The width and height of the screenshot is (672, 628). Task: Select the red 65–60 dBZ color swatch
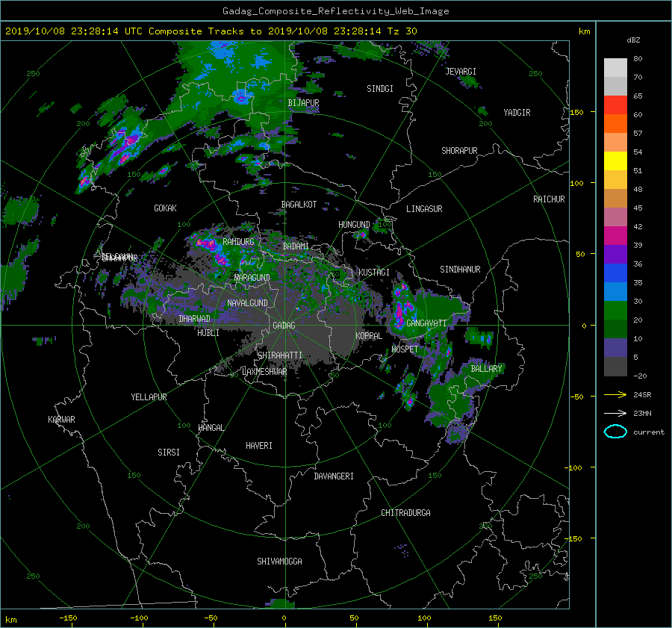tap(615, 105)
